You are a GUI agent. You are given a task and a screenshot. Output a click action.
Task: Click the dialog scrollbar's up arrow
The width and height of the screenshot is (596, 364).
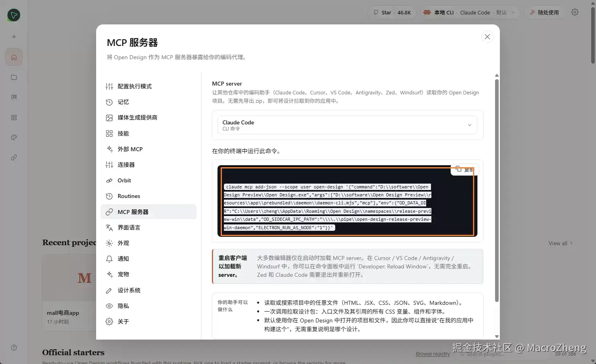pos(497,76)
